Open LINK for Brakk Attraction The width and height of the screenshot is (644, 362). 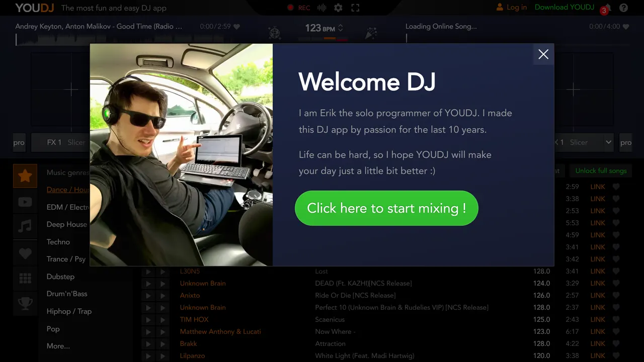coord(598,343)
